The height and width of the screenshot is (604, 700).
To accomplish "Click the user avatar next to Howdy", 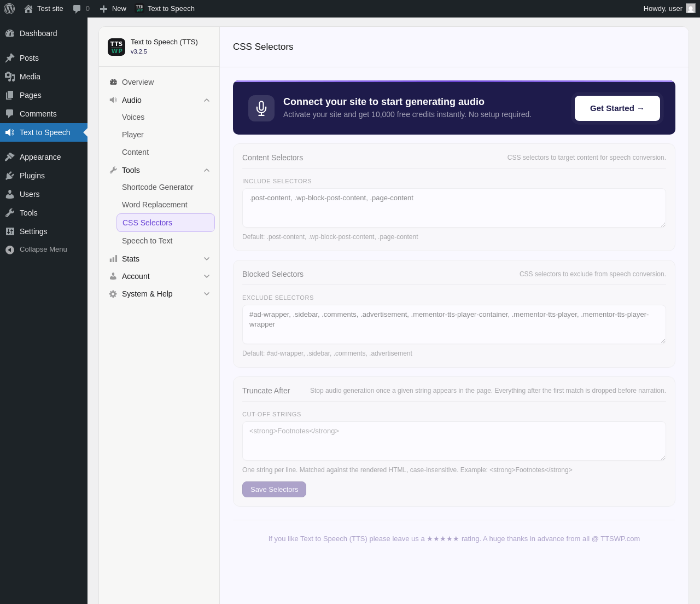I will pyautogui.click(x=691, y=9).
